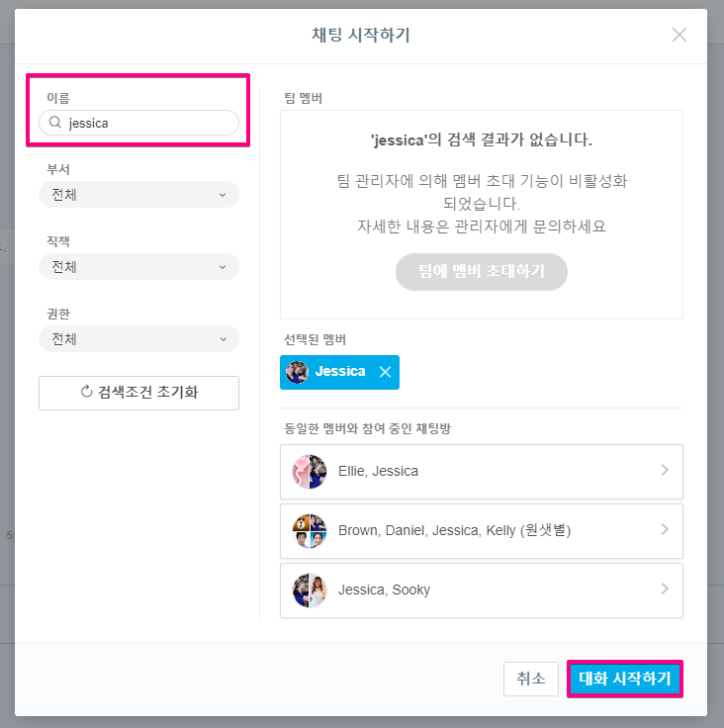Open chevron for the 원샷별 group chat
The image size is (724, 728).
click(665, 530)
